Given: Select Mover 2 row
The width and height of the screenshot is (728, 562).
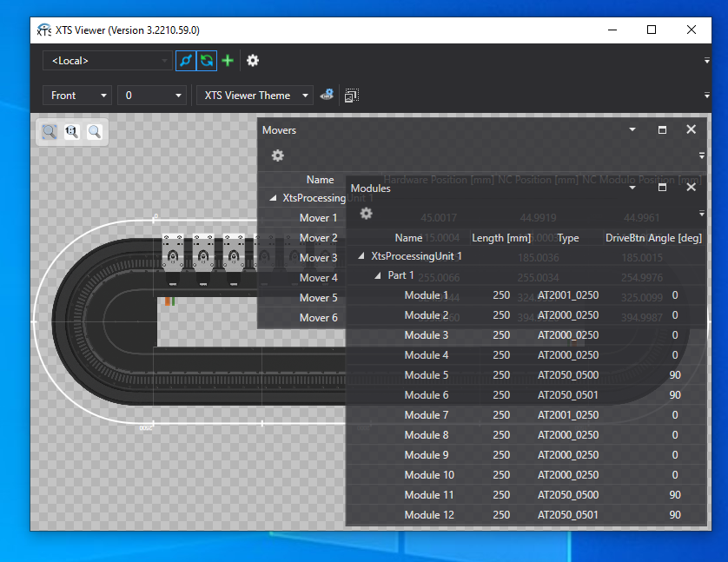Looking at the screenshot, I should pos(301,238).
